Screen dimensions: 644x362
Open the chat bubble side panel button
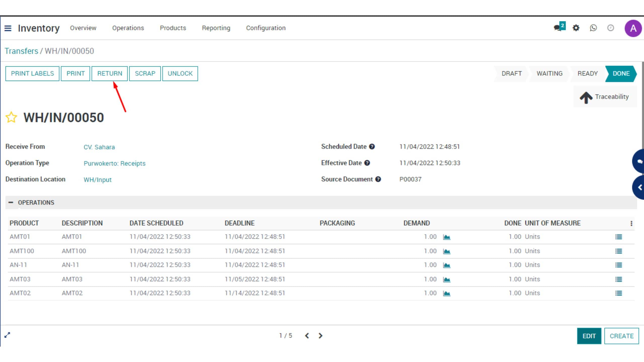coord(638,161)
